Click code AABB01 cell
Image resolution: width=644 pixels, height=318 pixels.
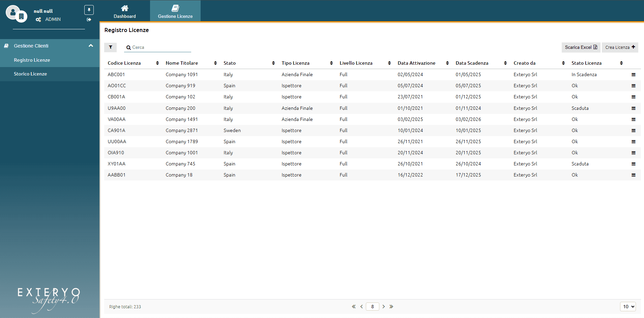coord(117,175)
